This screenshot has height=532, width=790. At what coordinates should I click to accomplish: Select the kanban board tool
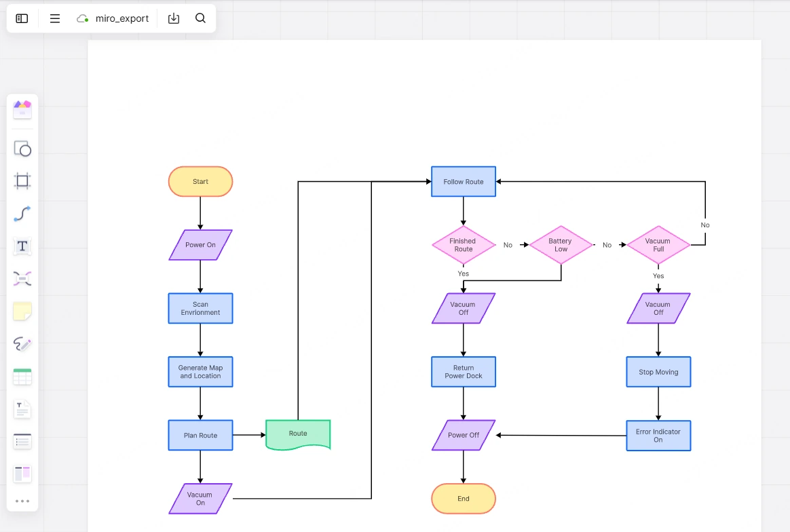pyautogui.click(x=22, y=474)
